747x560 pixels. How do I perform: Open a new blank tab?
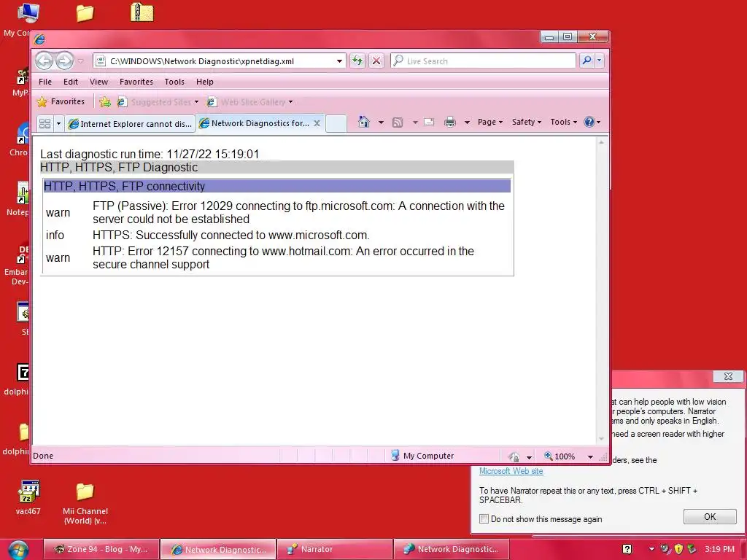[336, 124]
